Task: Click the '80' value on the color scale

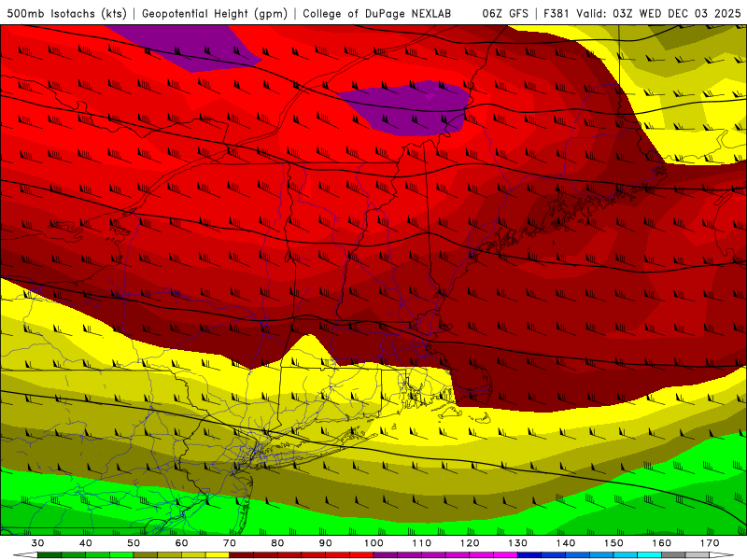Action: [277, 543]
